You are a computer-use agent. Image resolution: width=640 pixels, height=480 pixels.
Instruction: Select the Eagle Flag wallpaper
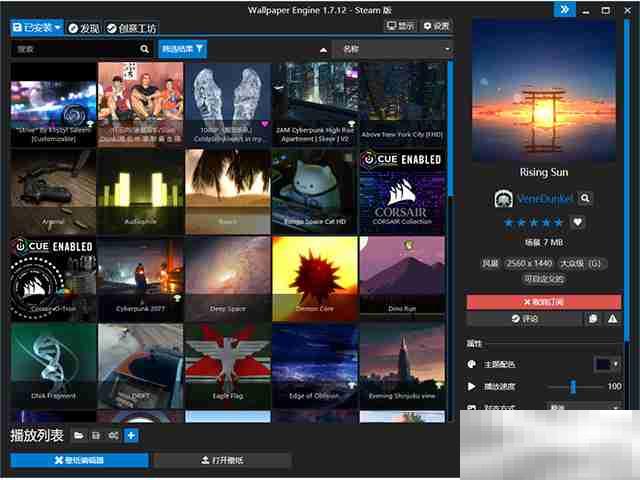point(228,366)
